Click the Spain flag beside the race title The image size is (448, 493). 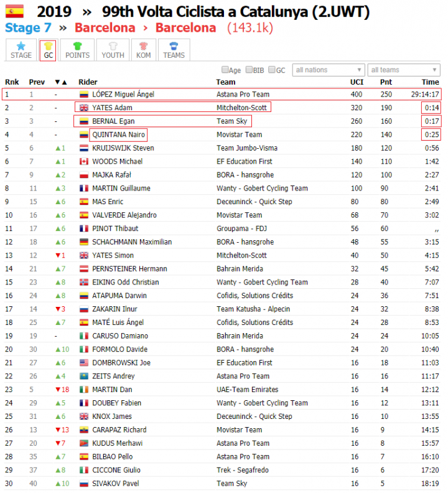(x=14, y=12)
